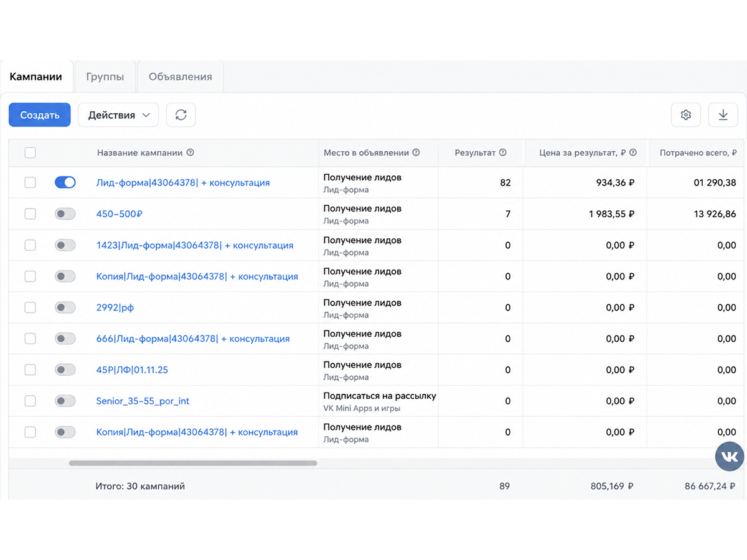Turn on the 2992|рф campaign switch
This screenshot has width=747, height=560.
point(65,307)
